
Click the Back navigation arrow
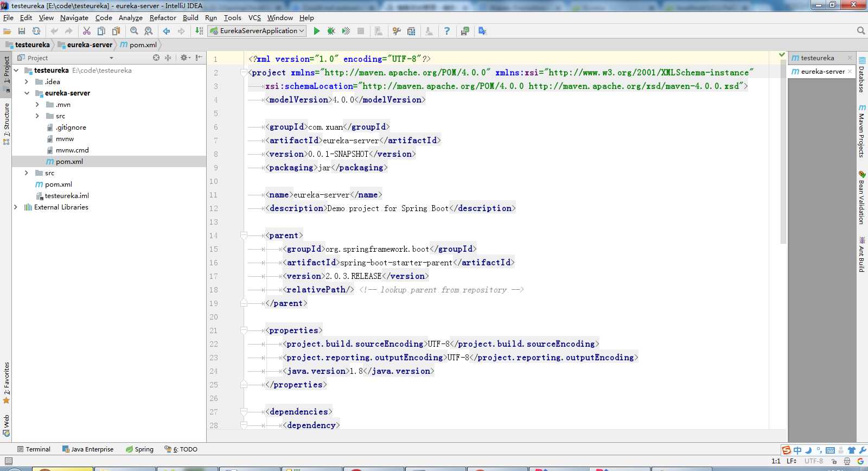click(167, 31)
